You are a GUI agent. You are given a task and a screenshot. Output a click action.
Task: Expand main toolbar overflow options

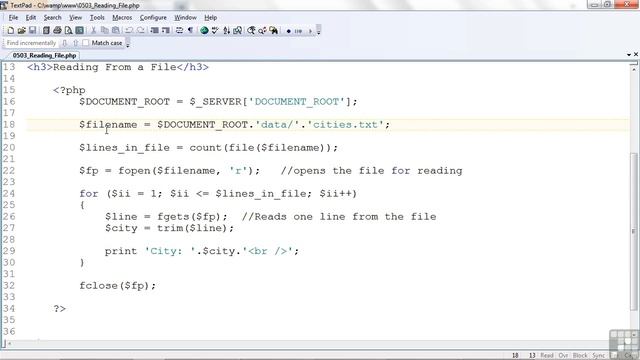[319, 31]
